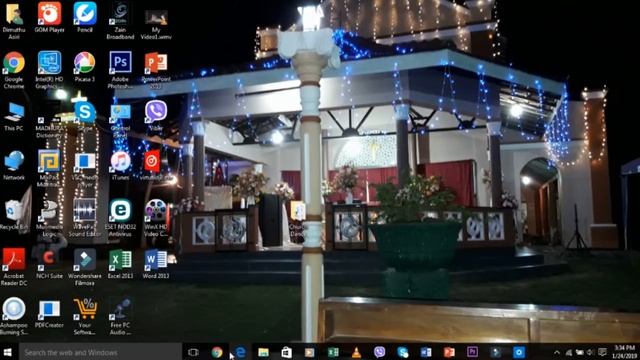
Task: Open the Picasa 3 desktop shortcut
Action: point(84,67)
